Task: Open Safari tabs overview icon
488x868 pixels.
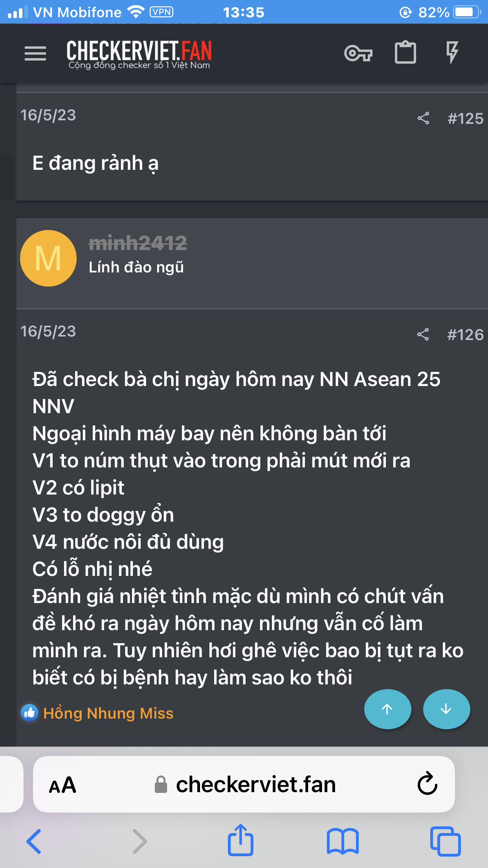Action: point(445,841)
